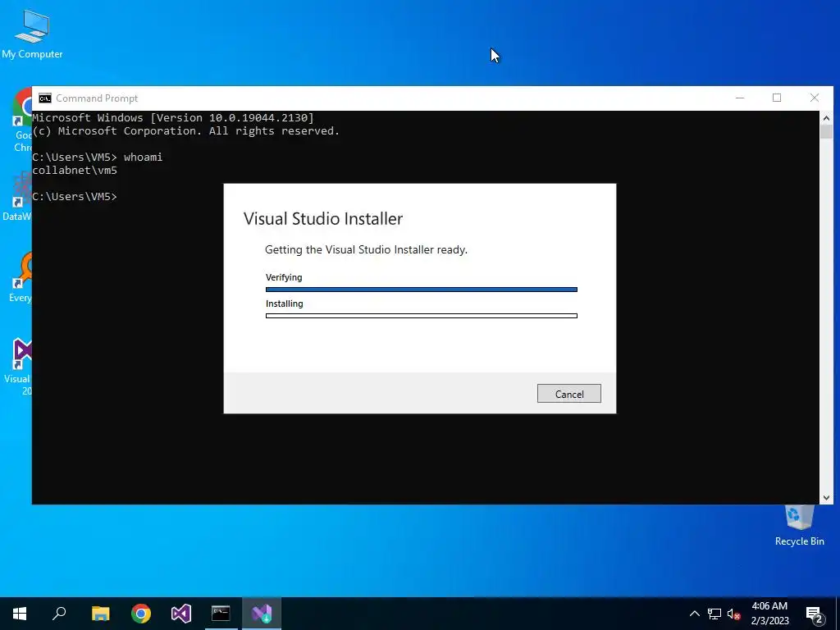Click the 'collabnet\vm5' output line
840x630 pixels.
pos(75,171)
